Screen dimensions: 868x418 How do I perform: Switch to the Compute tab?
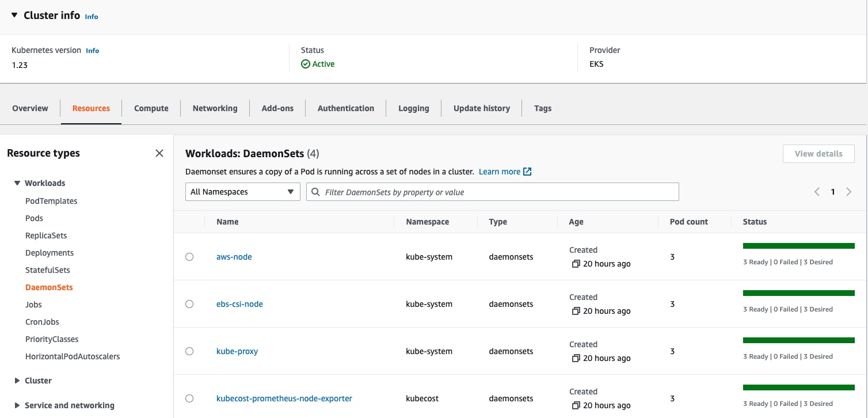click(151, 108)
